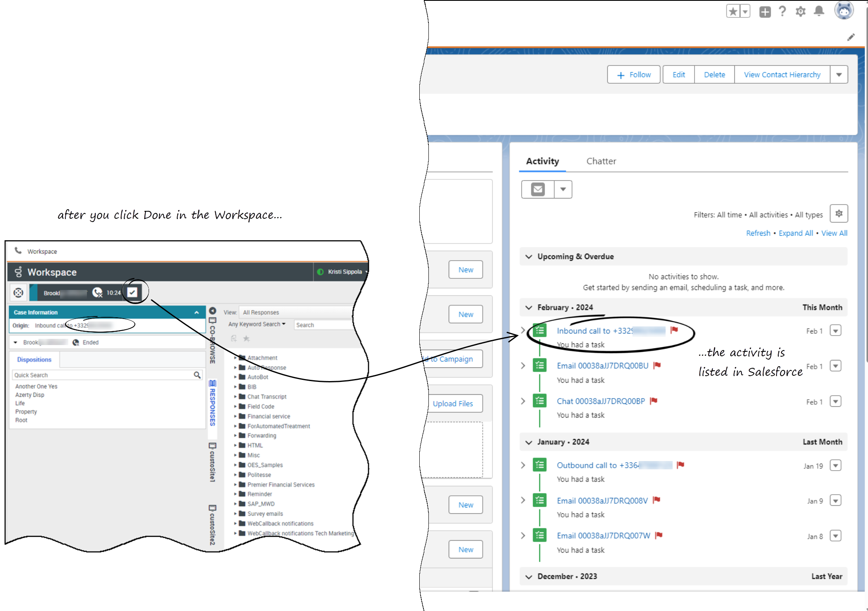
Task: Switch to the Chatter tab
Action: pyautogui.click(x=601, y=161)
